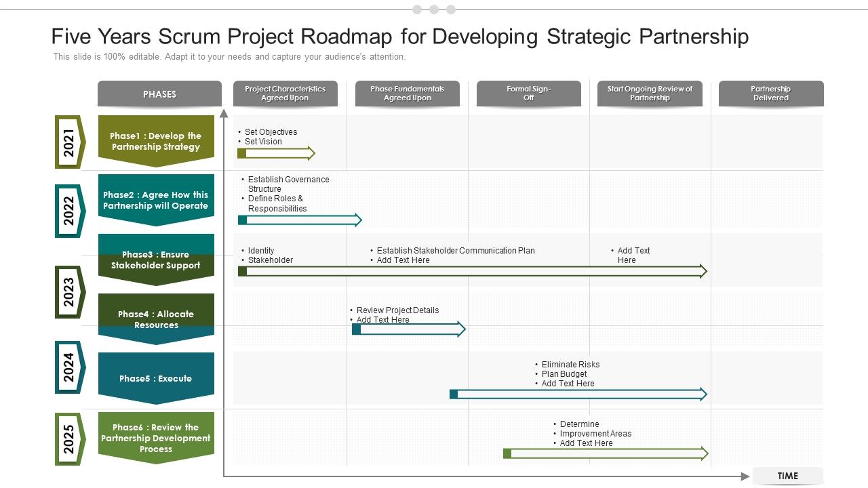
Task: Click 'Add Text Here' below Stakeholder Communication Plan
Action: [x=403, y=260]
